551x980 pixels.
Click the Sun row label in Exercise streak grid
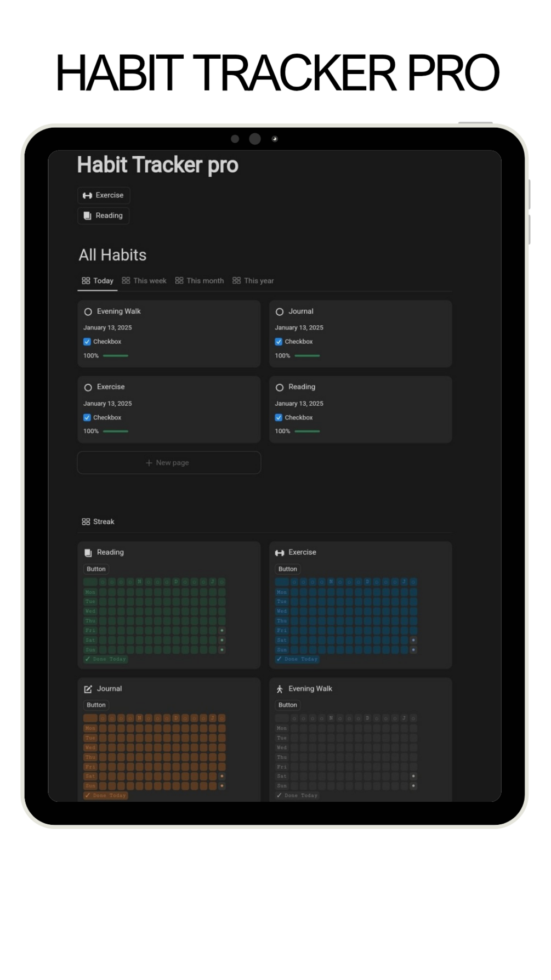click(x=282, y=650)
